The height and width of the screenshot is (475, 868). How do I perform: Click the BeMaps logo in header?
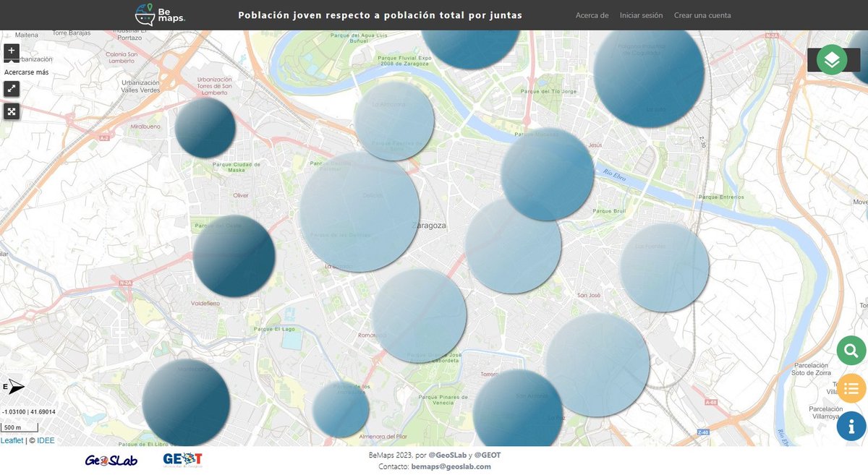click(161, 14)
